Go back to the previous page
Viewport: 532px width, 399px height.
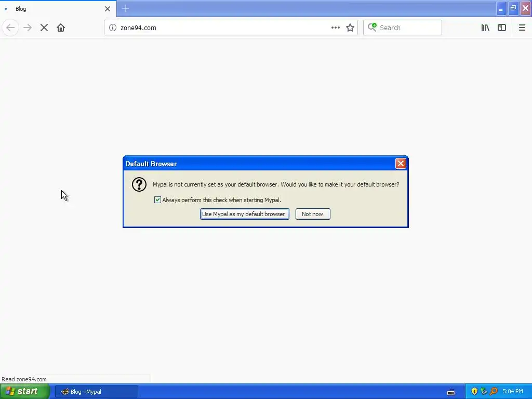(x=10, y=28)
